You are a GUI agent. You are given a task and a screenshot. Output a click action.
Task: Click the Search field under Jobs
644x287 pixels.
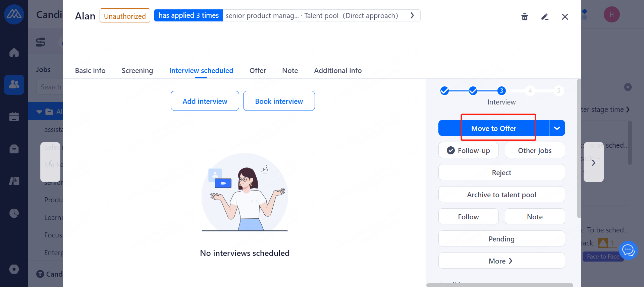[50, 87]
